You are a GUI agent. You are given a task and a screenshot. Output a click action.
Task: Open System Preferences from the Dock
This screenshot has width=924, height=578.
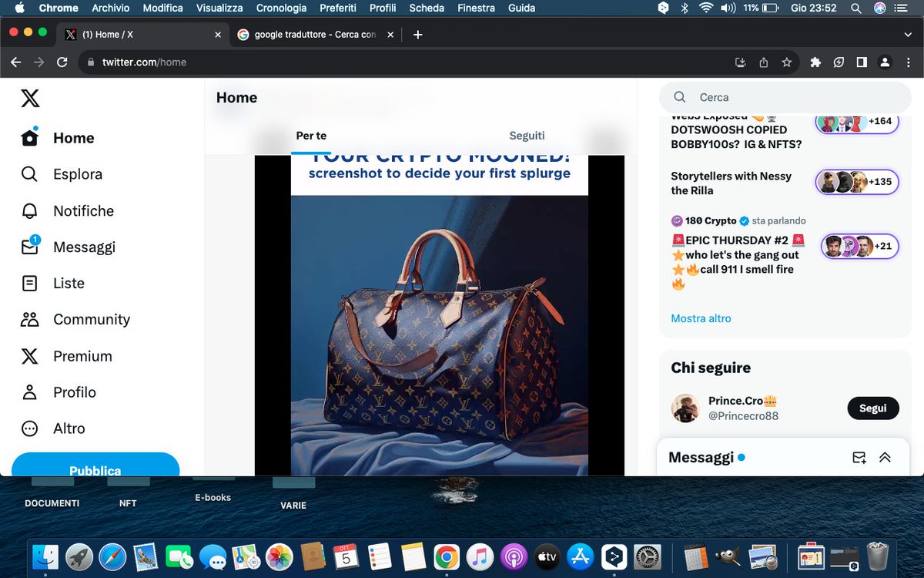[x=646, y=556]
